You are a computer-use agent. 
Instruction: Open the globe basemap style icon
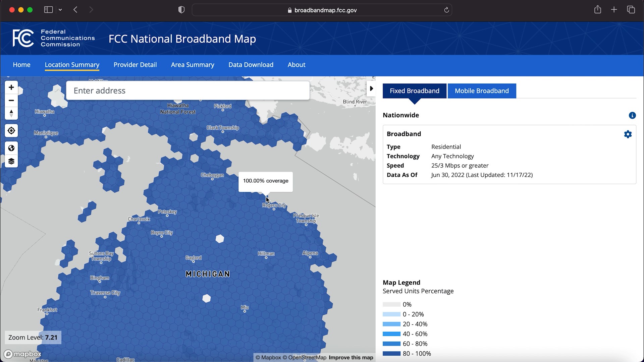coord(11,148)
